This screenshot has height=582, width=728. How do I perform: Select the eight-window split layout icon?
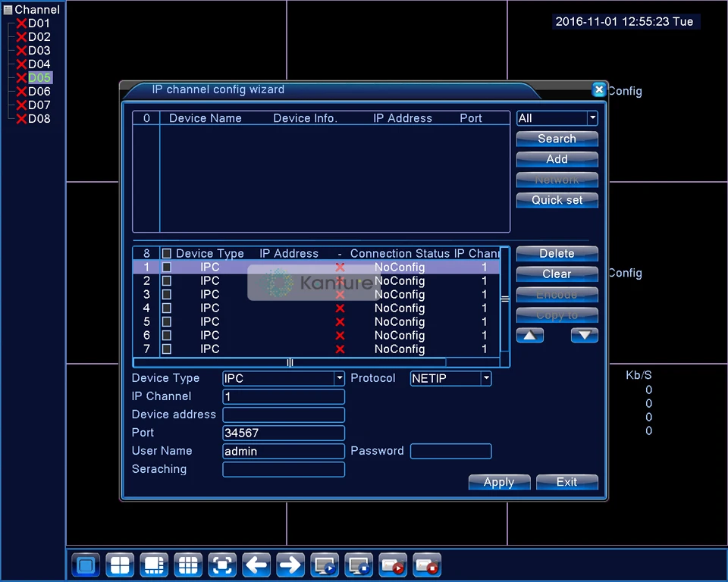pyautogui.click(x=154, y=565)
